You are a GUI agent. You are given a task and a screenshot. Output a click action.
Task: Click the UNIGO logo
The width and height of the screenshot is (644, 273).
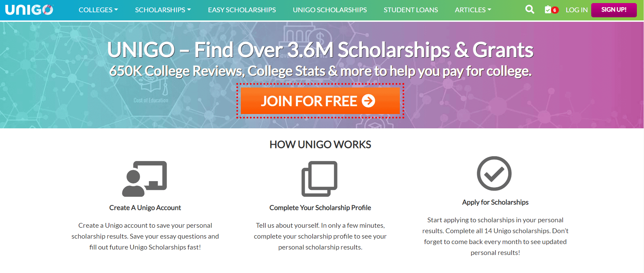pos(29,10)
